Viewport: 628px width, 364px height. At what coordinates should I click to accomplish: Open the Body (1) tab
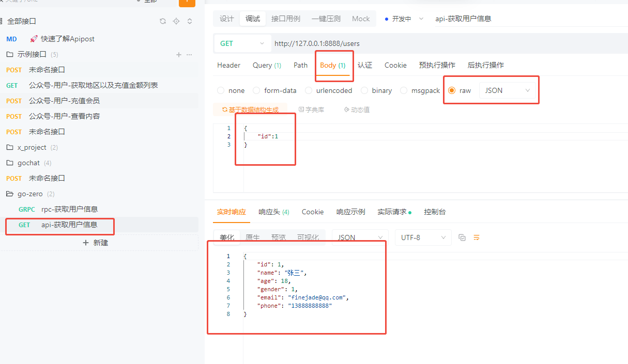[x=333, y=65]
